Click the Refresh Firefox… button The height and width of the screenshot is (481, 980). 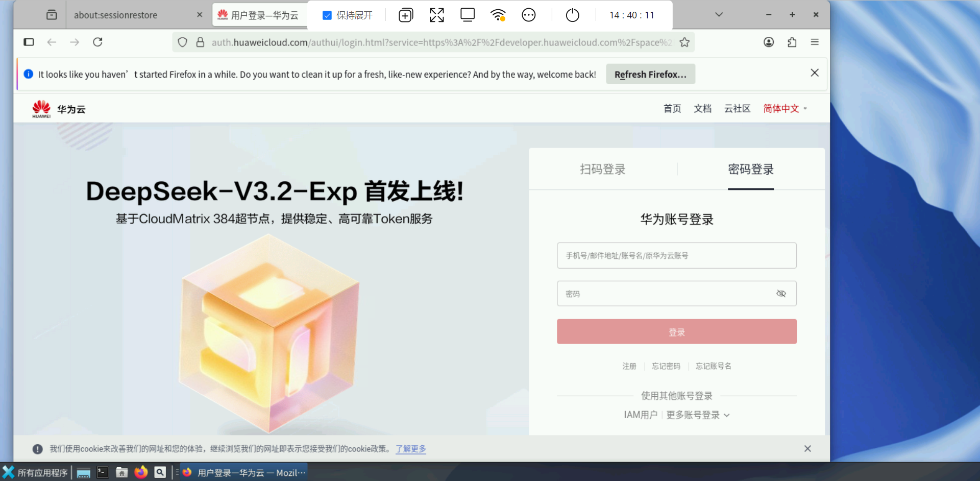click(x=651, y=75)
